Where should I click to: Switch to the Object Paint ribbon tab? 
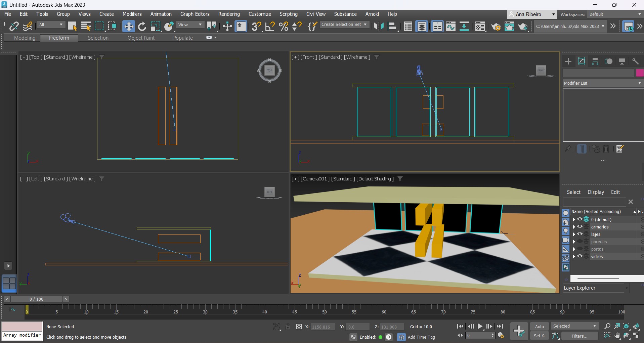141,38
